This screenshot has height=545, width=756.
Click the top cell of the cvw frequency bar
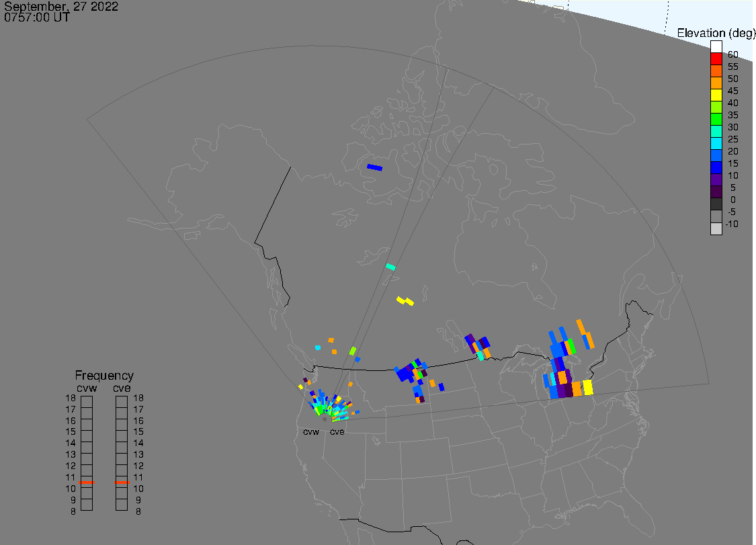pyautogui.click(x=87, y=402)
